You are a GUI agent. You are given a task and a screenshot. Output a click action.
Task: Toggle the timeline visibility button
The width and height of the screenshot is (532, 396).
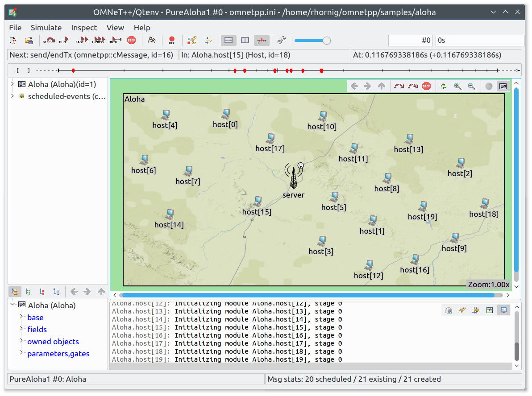261,41
